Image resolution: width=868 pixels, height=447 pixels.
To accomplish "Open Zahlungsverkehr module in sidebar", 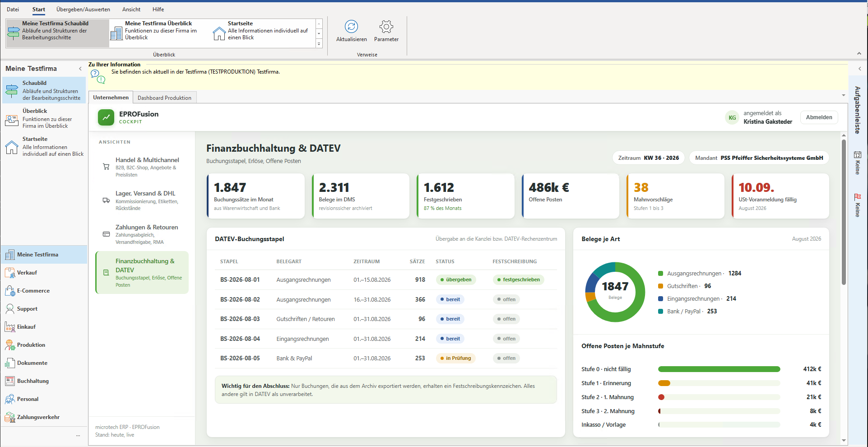I will pyautogui.click(x=44, y=417).
